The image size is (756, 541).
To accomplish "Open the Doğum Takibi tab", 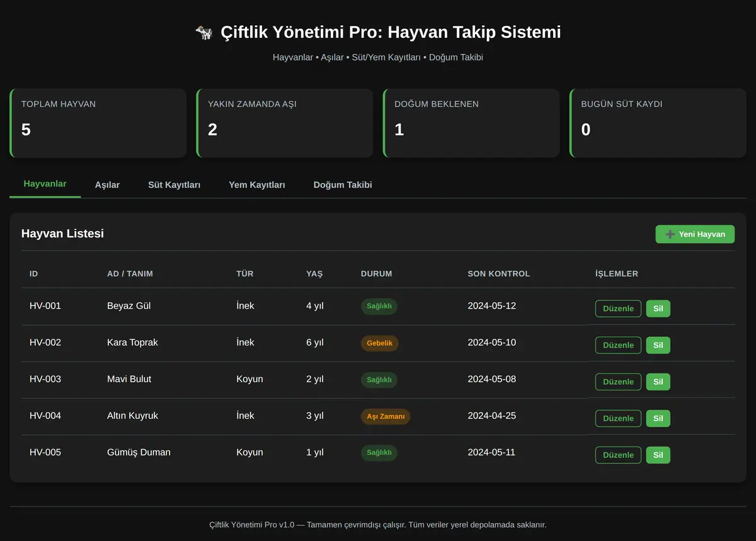I will point(343,185).
